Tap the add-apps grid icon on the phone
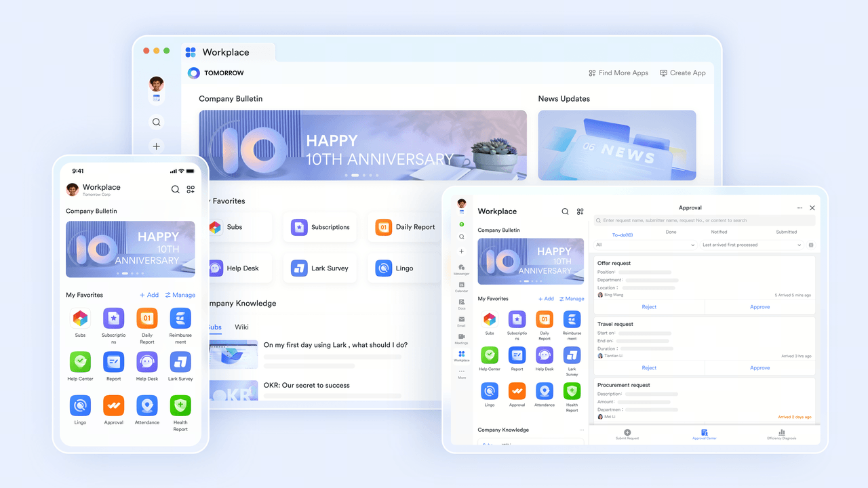868x488 pixels. pos(191,190)
